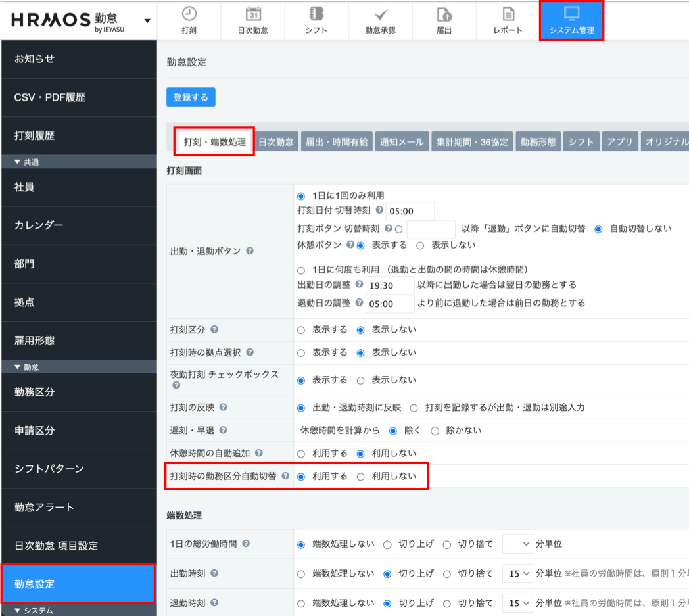Select 表示する radio for 打刻時の拠点選択

[301, 353]
